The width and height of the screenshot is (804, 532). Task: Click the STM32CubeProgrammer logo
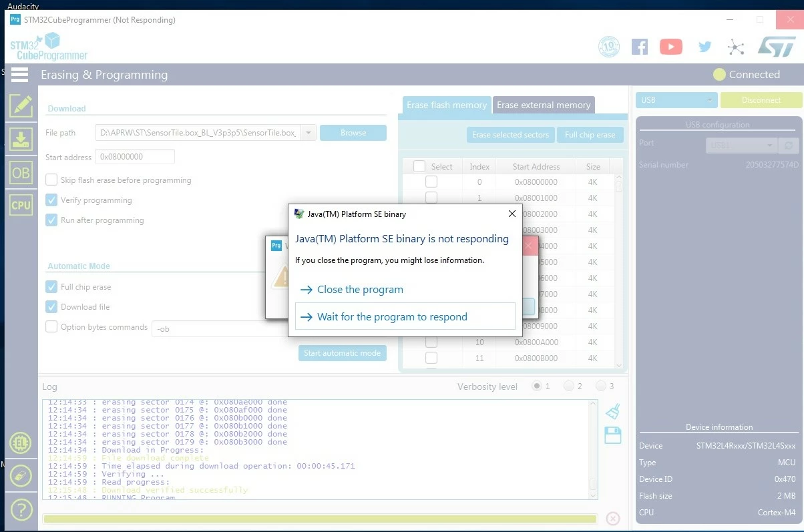tap(48, 46)
